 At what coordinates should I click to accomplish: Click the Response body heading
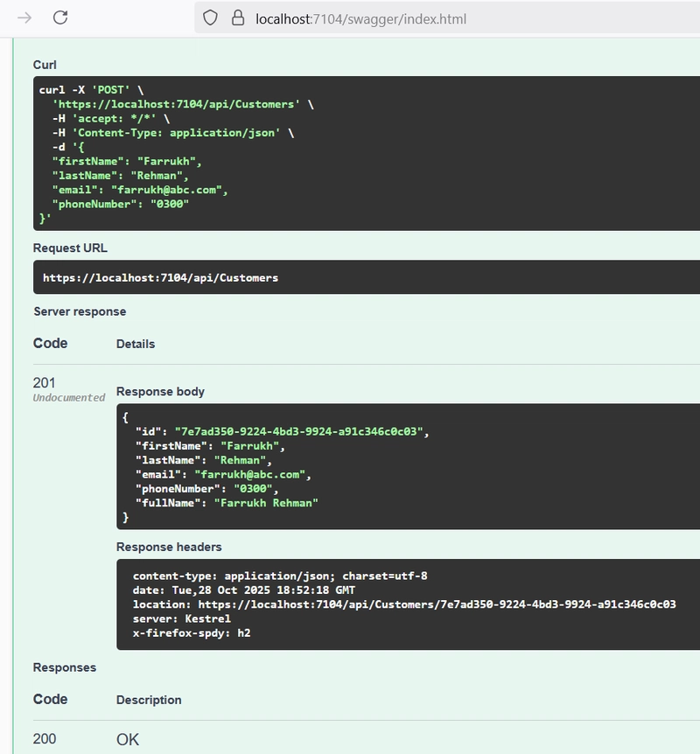[x=160, y=391]
